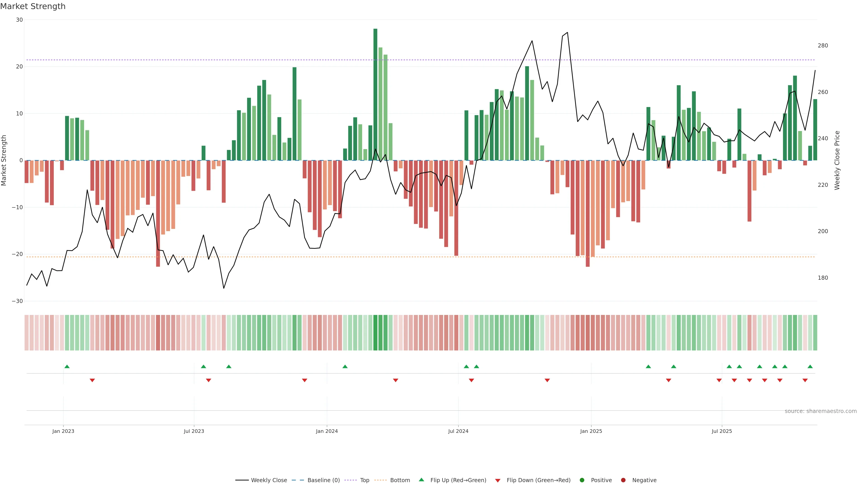Click the last green flip-up triangle marker
Screen dimensions: 868x488
(x=810, y=366)
